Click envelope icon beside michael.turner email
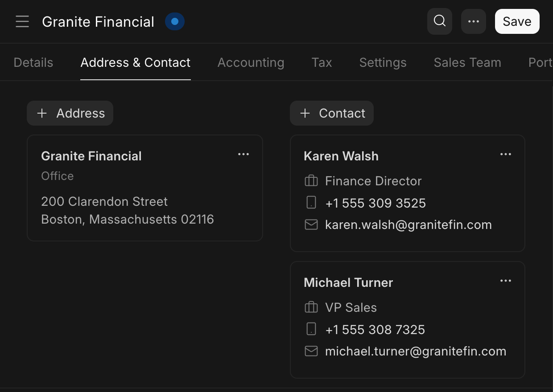This screenshot has width=553, height=392. 311,351
